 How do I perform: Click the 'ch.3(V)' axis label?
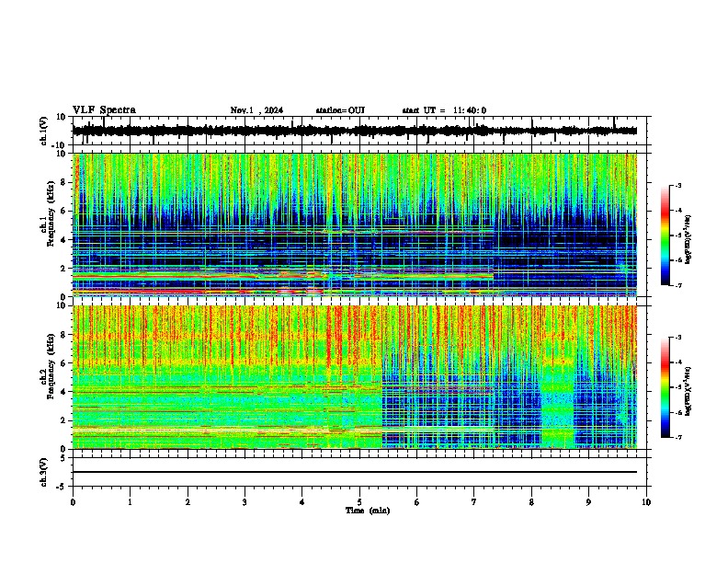[44, 472]
